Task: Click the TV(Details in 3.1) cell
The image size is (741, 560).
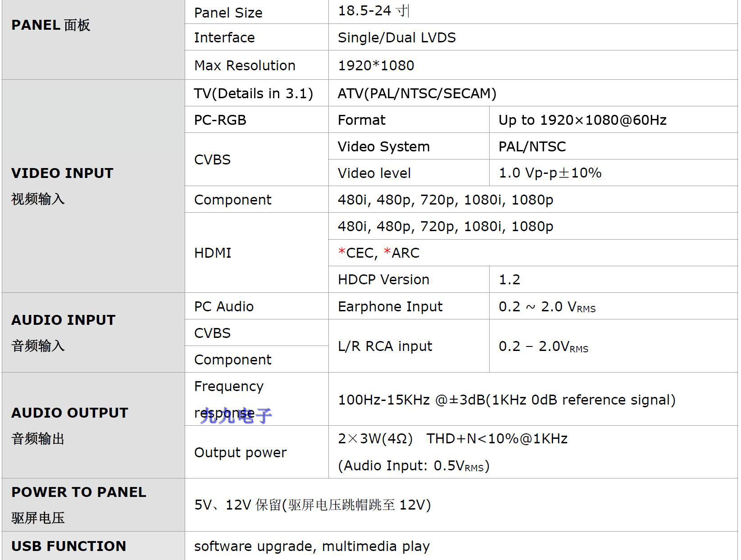Action: click(x=253, y=93)
